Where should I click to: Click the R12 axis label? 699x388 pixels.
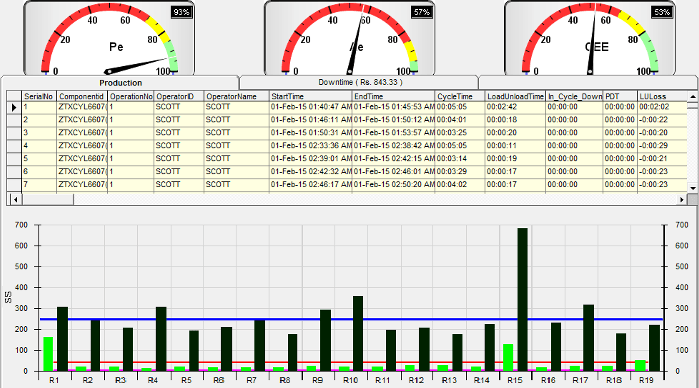coord(416,380)
